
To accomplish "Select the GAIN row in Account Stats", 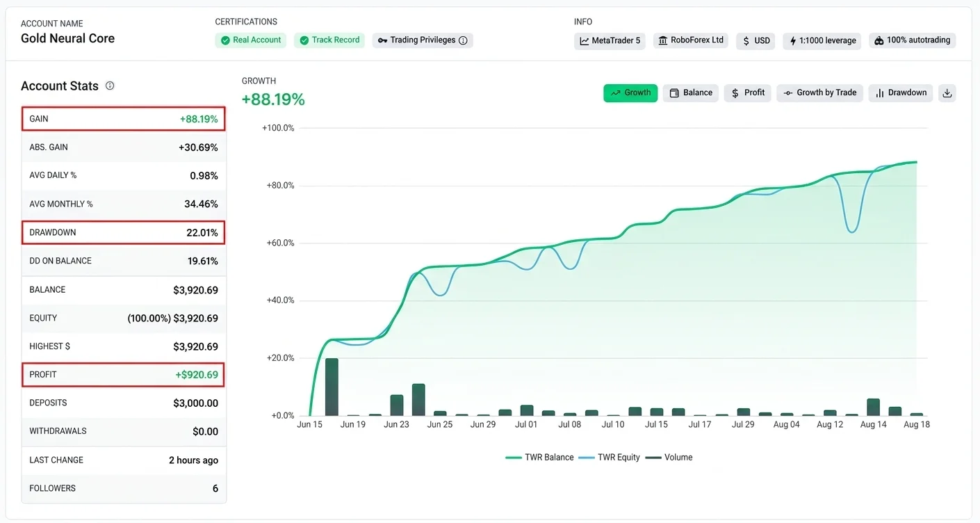I will 124,119.
